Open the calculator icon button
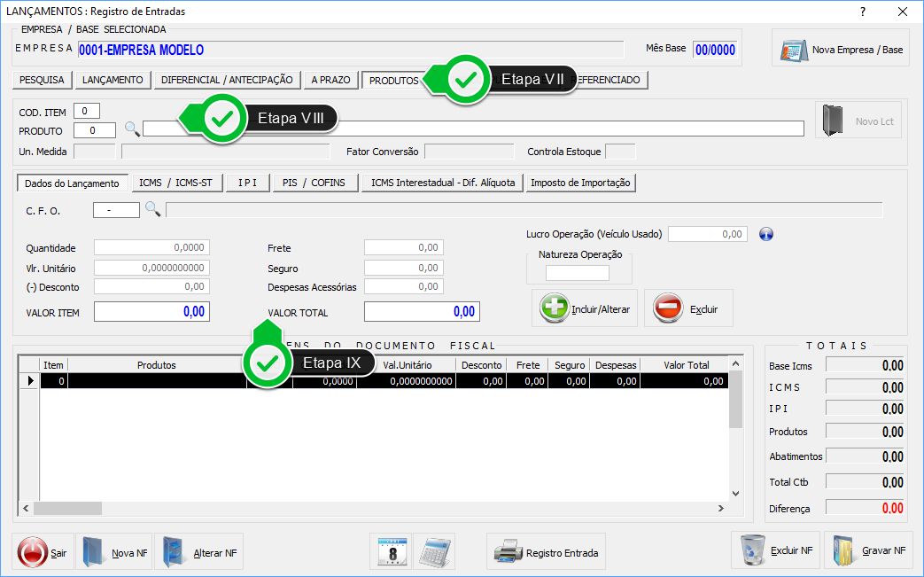This screenshot has height=577, width=924. [x=434, y=551]
